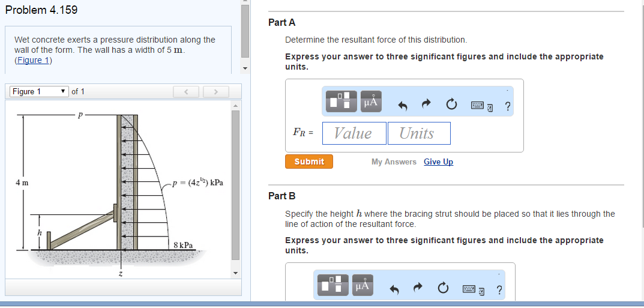This screenshot has width=644, height=308.
Task: Click the Part B heading
Action: [x=281, y=196]
